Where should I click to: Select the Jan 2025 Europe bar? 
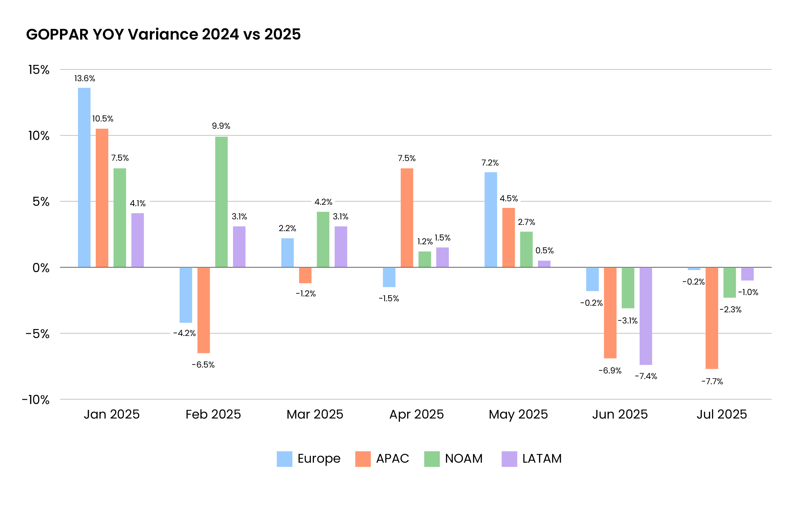click(x=84, y=177)
